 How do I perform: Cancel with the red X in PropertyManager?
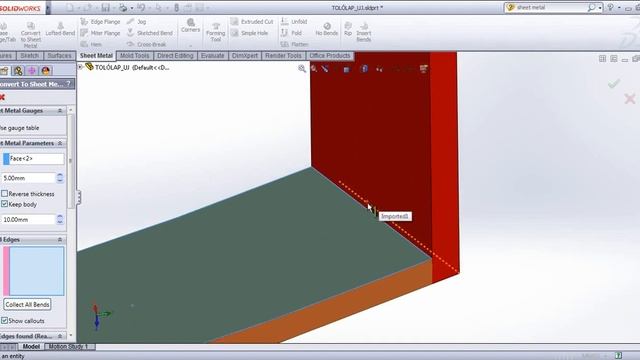tap(2, 97)
